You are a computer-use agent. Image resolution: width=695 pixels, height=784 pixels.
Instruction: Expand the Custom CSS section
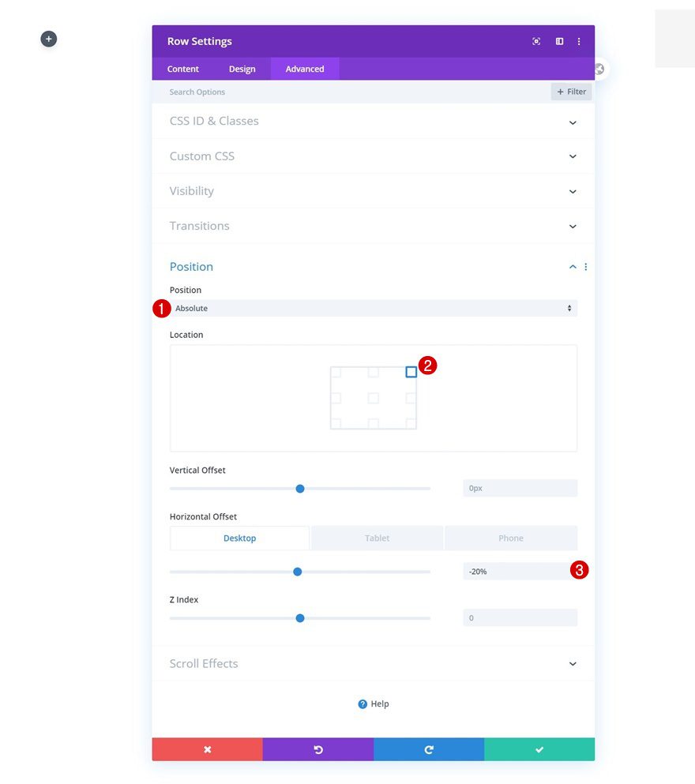pyautogui.click(x=373, y=156)
